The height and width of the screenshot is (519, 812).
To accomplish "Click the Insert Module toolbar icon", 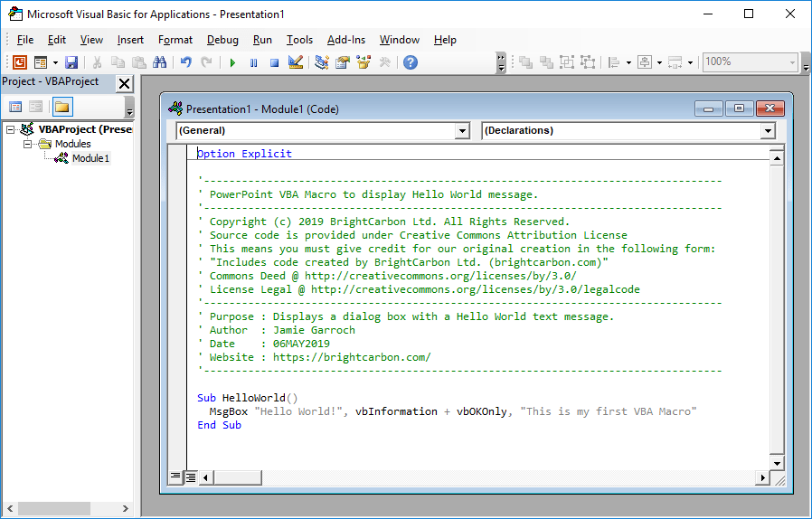I will [41, 62].
